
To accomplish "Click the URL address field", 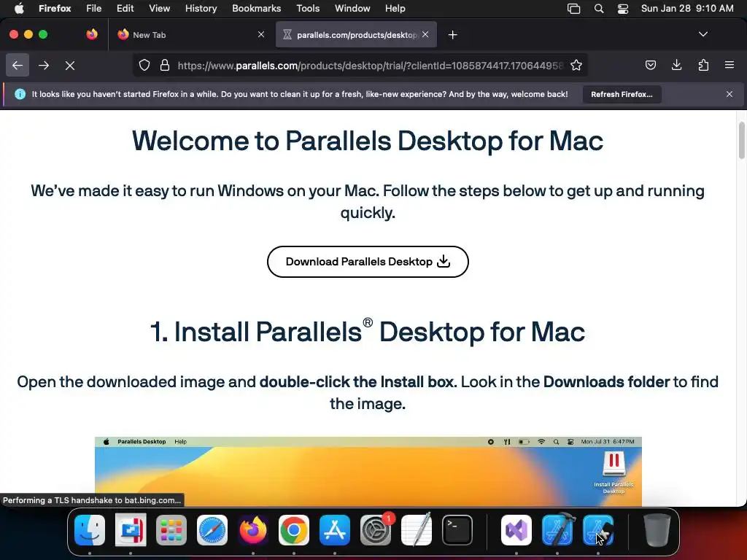I will pyautogui.click(x=370, y=65).
